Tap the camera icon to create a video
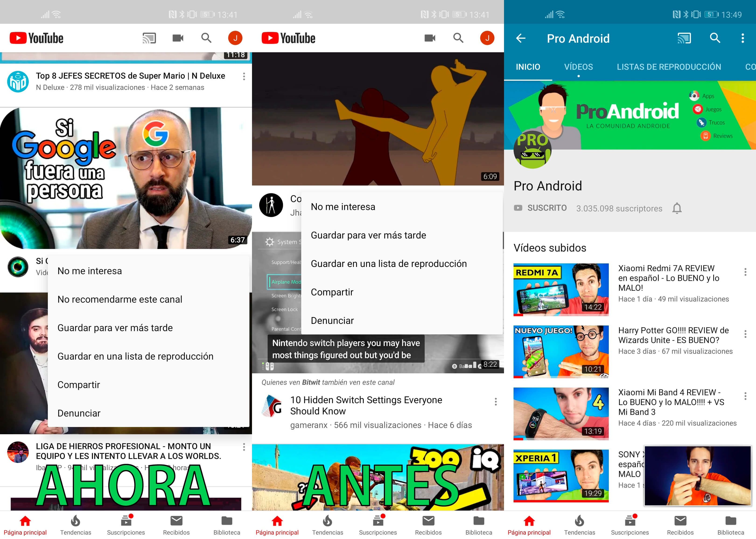Image resolution: width=756 pixels, height=539 pixels. click(177, 38)
